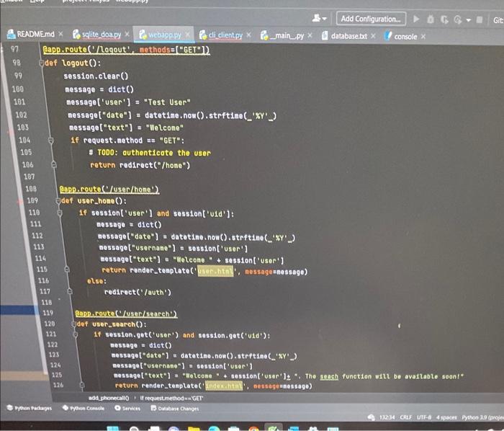Close the database.txt tab

[x=373, y=36]
